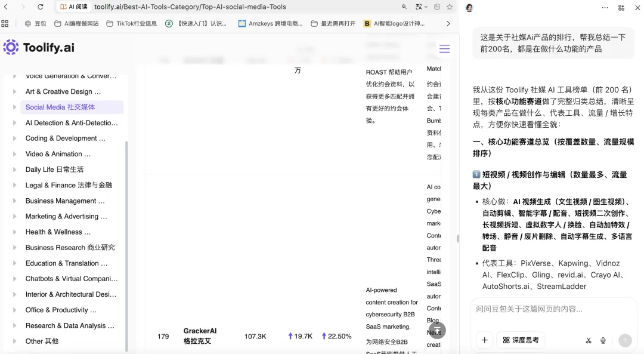Select Marketing & Advertising category
The width and height of the screenshot is (644, 354).
(x=66, y=216)
